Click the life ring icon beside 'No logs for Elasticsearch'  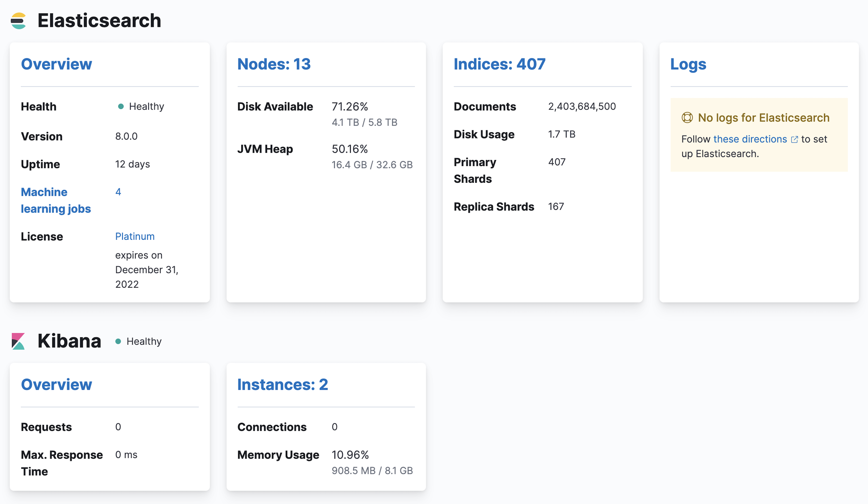click(x=688, y=118)
